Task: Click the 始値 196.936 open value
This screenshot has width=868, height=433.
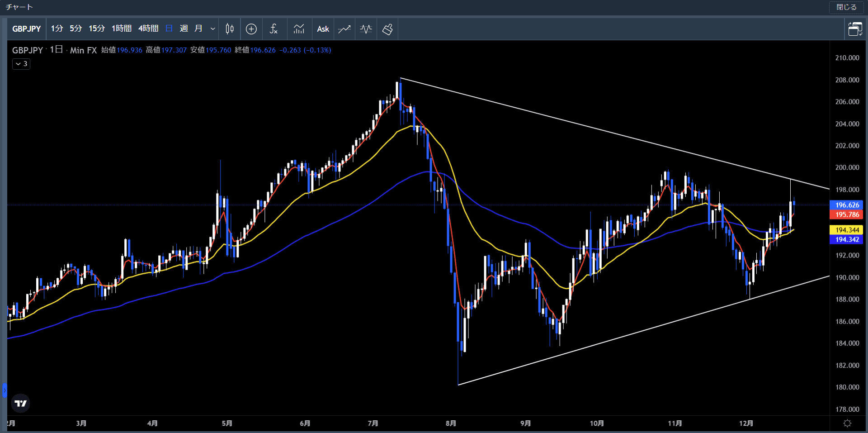Action: point(122,50)
